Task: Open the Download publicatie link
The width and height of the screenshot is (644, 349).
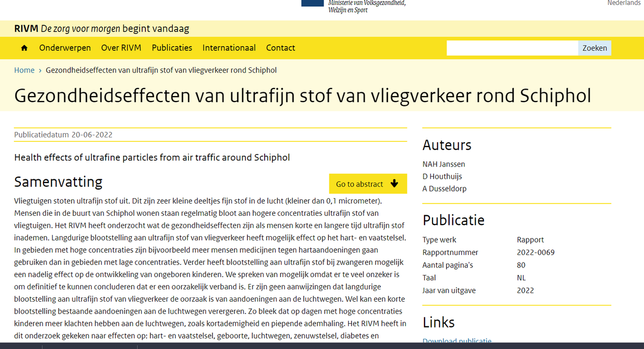Action: [x=457, y=341]
